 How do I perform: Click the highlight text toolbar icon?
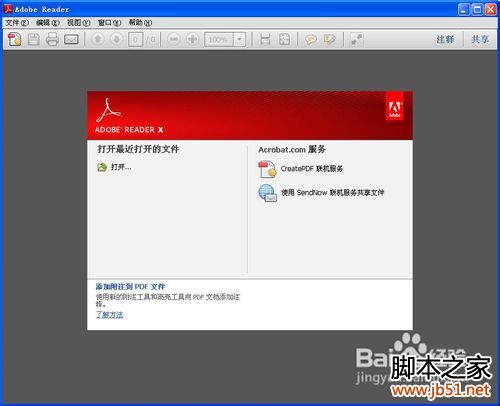pos(330,39)
